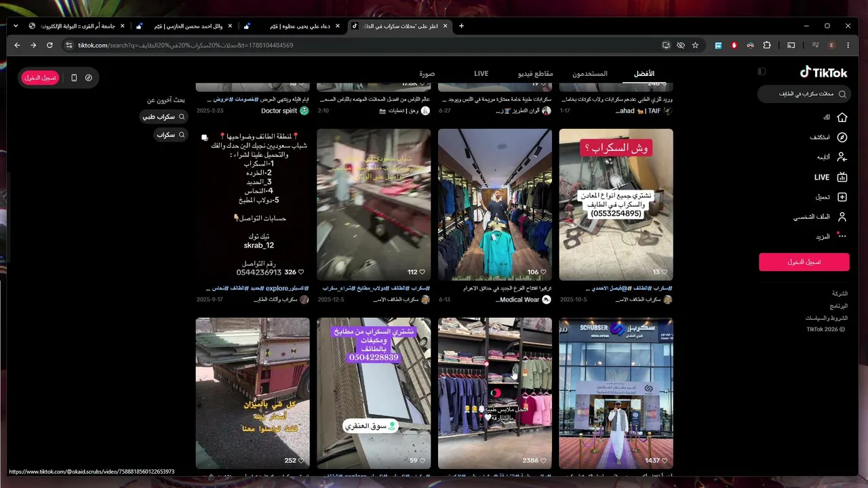Click the Chrome profile avatar 'E'
The height and width of the screenshot is (488, 868).
831,45
